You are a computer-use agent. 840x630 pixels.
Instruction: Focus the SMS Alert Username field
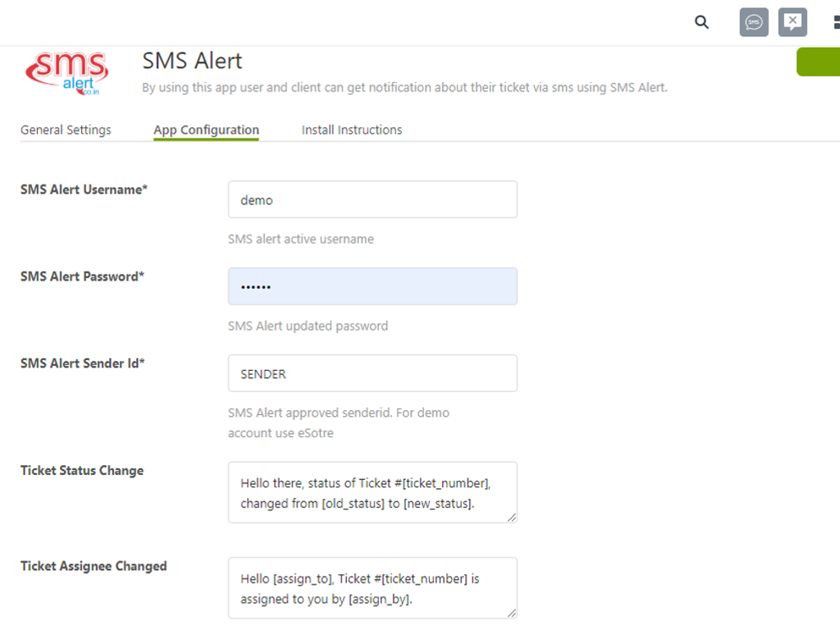[372, 199]
